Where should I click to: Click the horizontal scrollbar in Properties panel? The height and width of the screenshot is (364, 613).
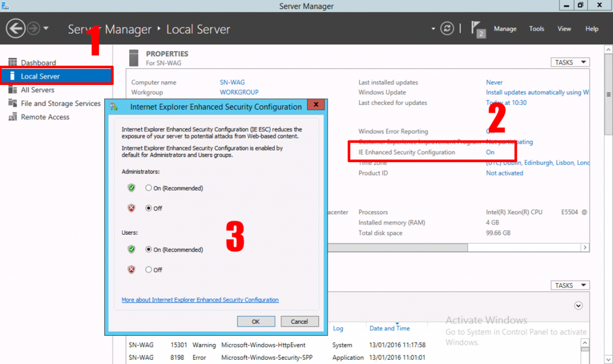[455, 247]
